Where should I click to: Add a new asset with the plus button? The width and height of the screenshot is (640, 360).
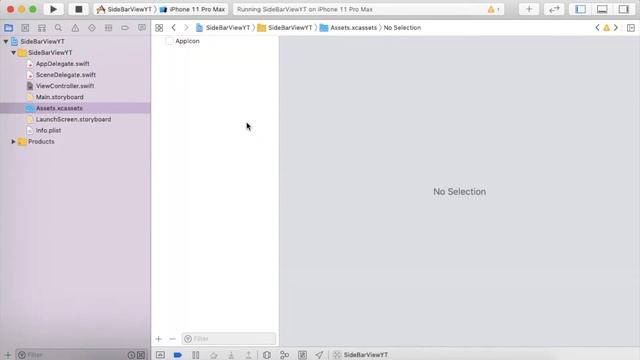click(159, 339)
